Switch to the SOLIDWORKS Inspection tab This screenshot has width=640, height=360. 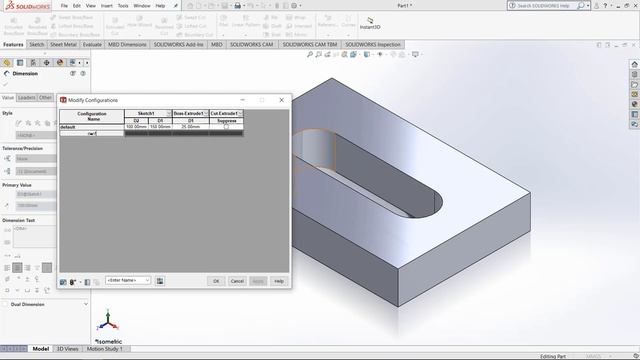coord(373,44)
